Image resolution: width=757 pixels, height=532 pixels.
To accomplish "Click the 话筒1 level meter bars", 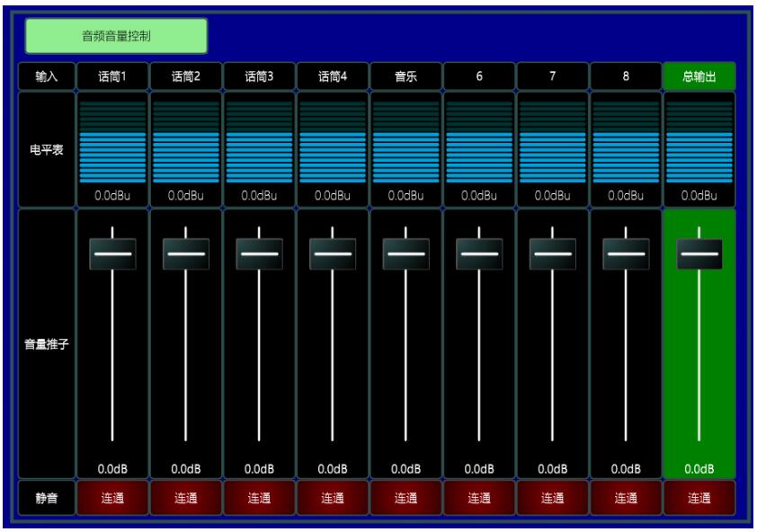I will [x=112, y=142].
